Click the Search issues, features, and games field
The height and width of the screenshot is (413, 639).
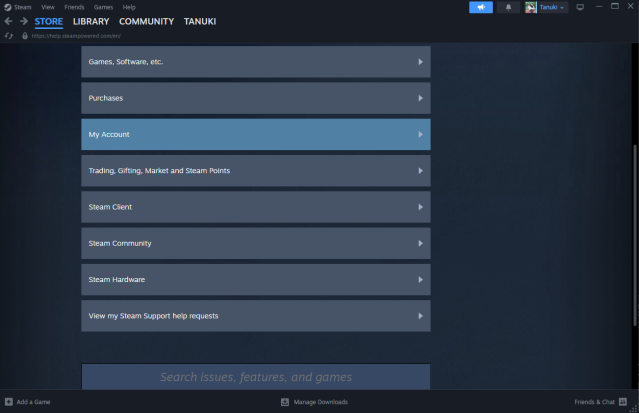coord(256,377)
